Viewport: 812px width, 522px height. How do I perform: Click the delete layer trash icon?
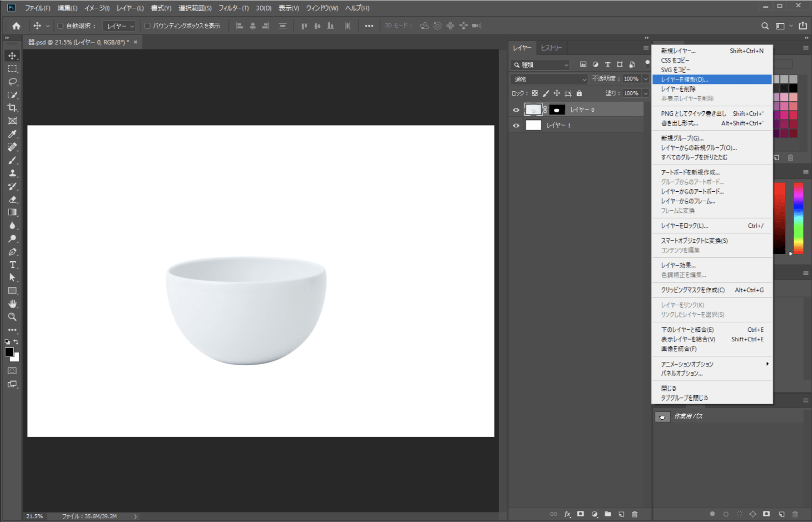[x=635, y=514]
